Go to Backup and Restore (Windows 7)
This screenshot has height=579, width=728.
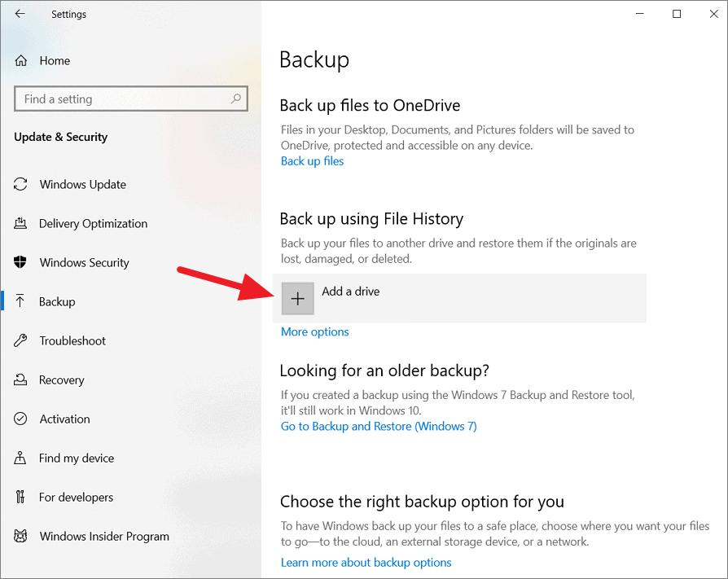pos(379,426)
